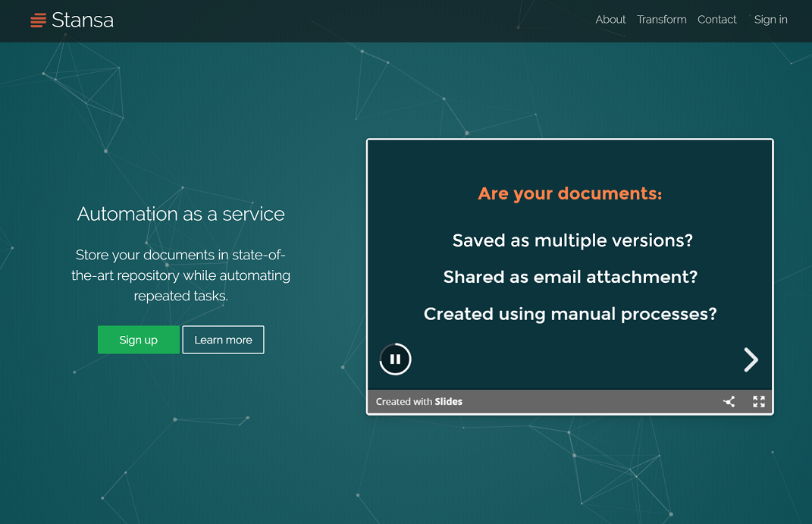Click 'Created using manual processes?' slide line
Image resolution: width=812 pixels, height=524 pixels.
(x=569, y=314)
